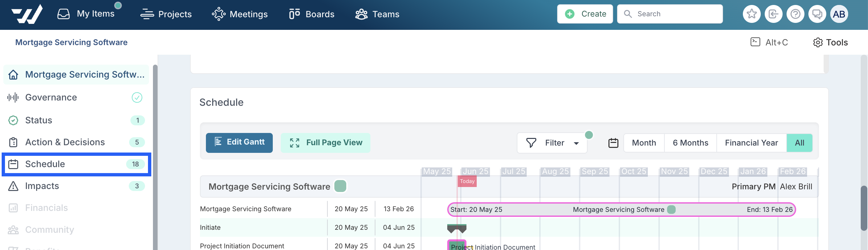Open the Tools menu
The image size is (868, 250).
[x=830, y=42]
